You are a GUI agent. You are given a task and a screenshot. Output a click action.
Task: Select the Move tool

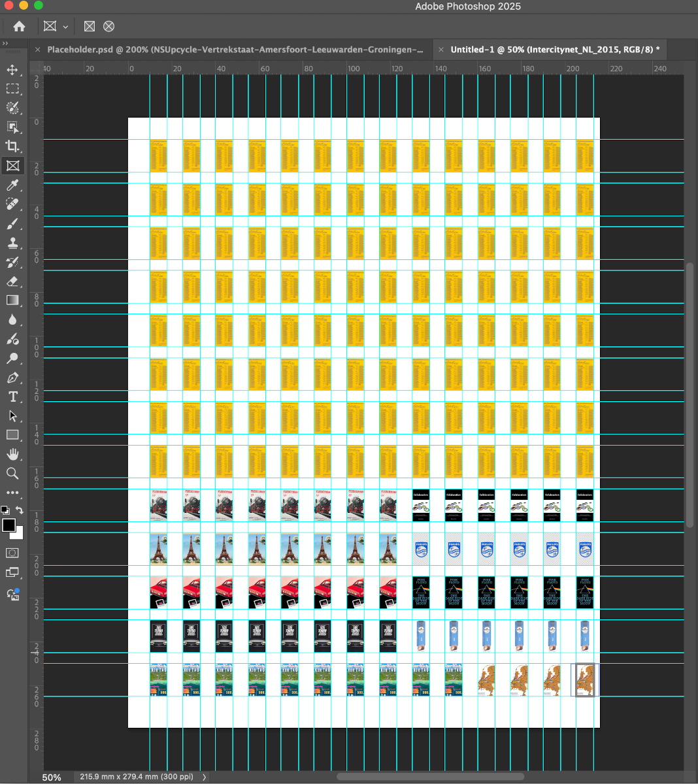point(12,70)
